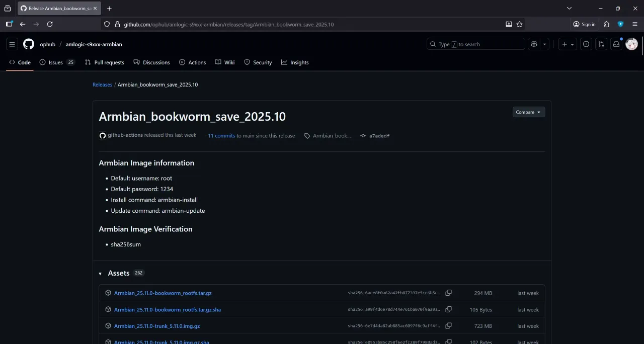Reload the page

click(50, 24)
